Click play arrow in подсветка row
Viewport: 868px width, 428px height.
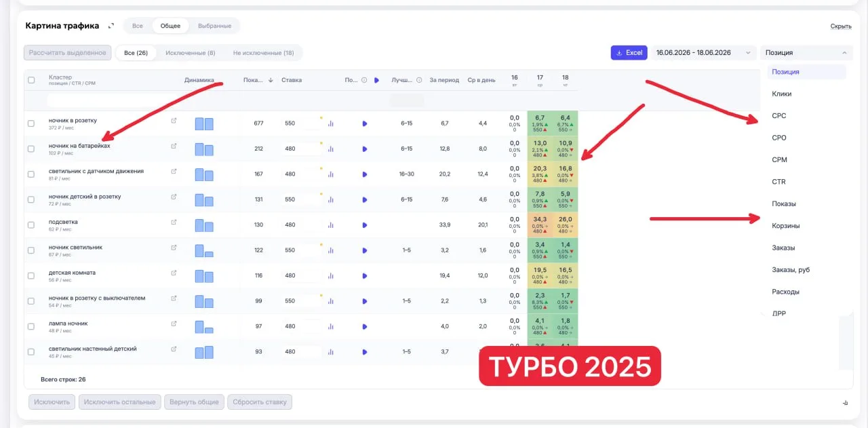365,225
